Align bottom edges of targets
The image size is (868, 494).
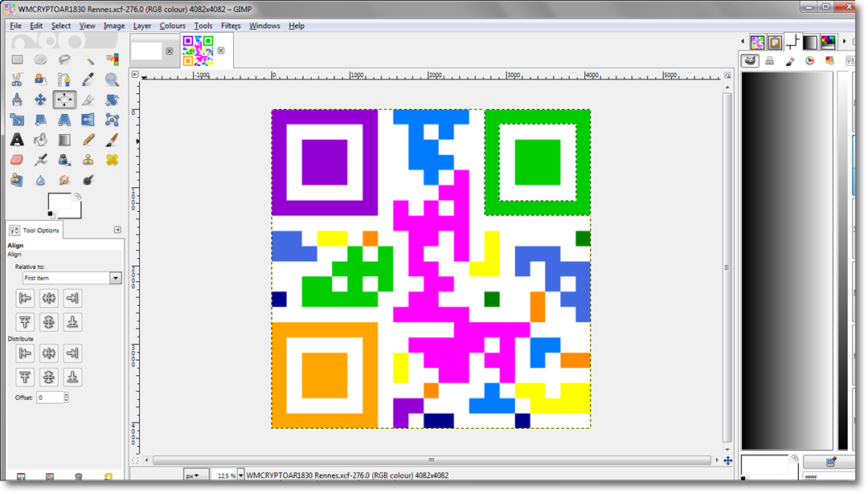click(72, 322)
